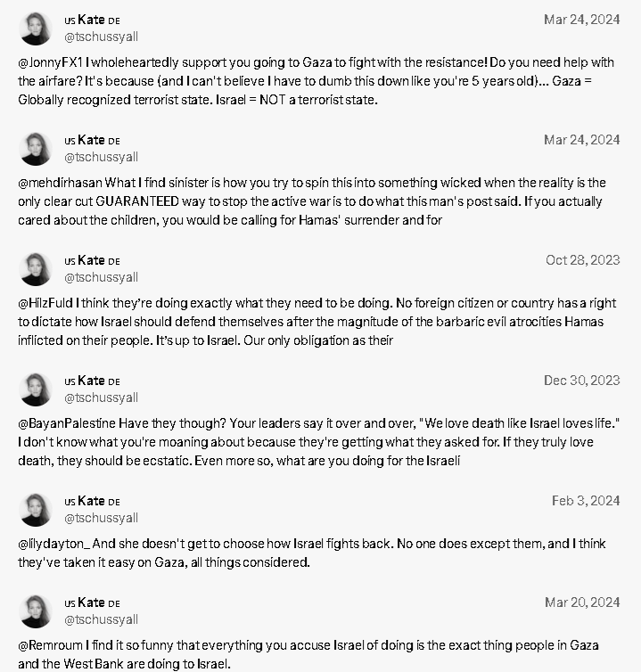Viewport: 641px width, 672px height.
Task: Click @tschussyall handle on the @lilydayton_ reply
Action: 102,518
